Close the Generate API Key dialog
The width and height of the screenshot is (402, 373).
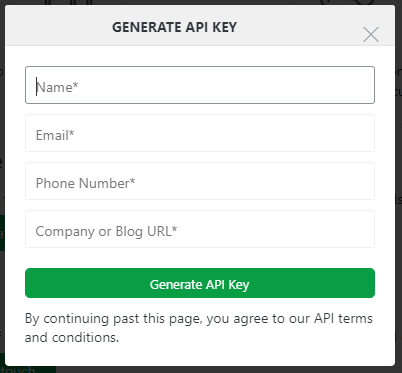371,35
